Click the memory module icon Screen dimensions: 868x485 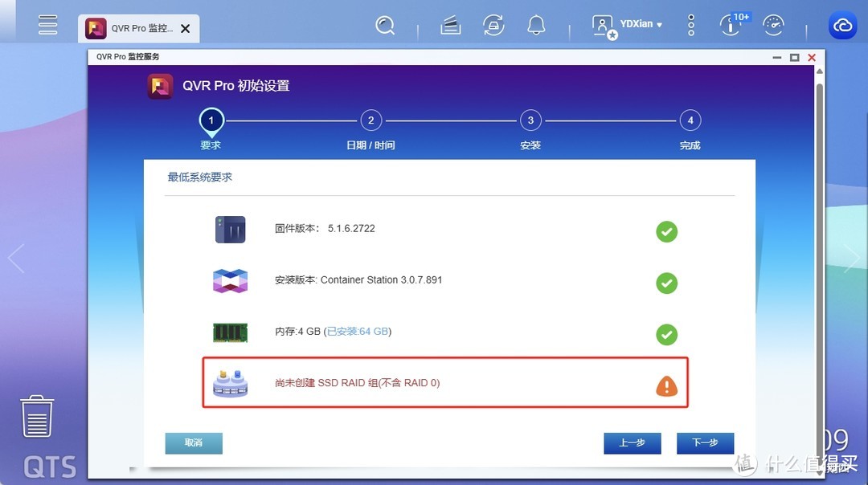231,331
